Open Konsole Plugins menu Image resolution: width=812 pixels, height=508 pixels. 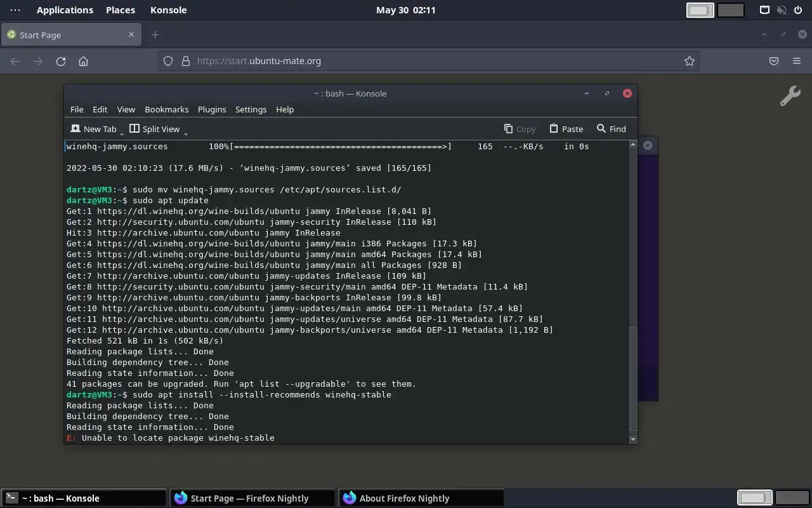tap(212, 109)
